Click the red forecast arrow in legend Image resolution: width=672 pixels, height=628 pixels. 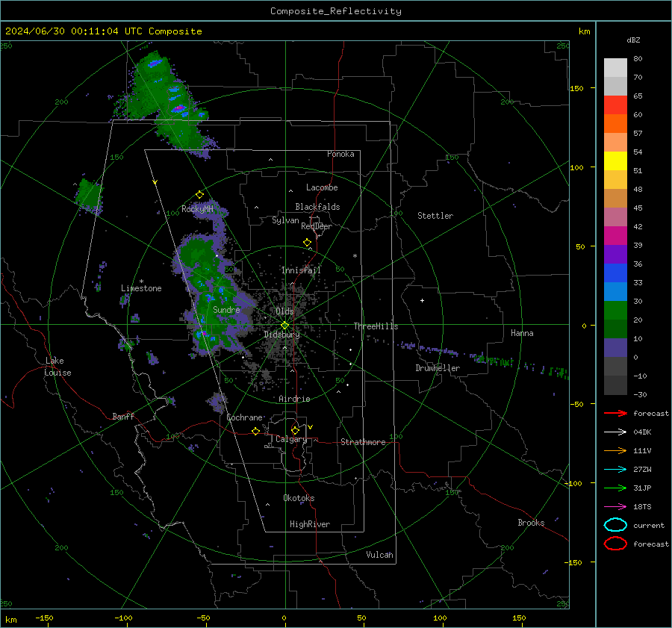615,413
